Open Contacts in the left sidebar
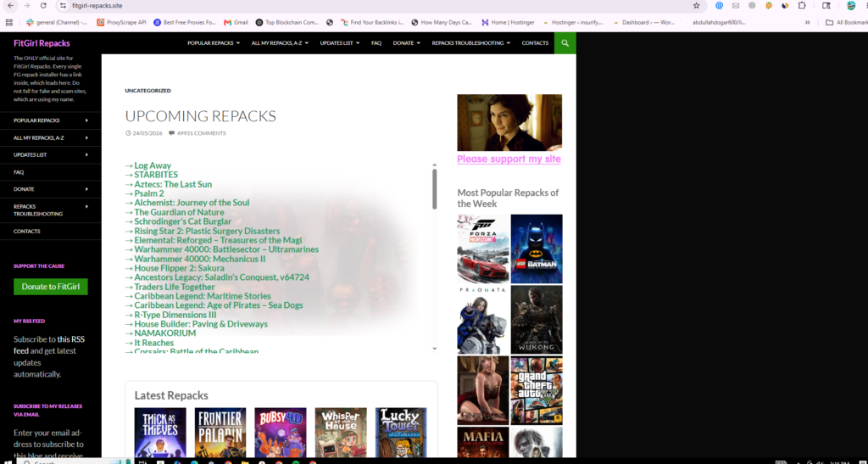Viewport: 868px width, 464px height. coord(27,232)
